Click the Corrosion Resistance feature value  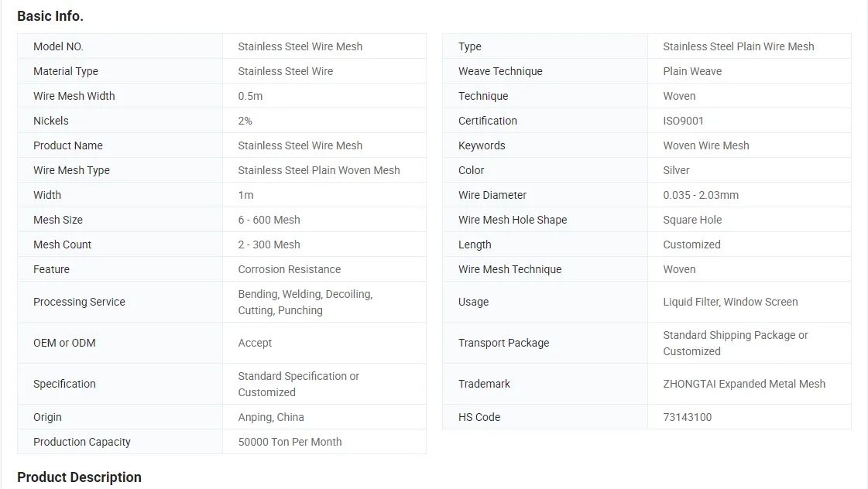(x=290, y=269)
